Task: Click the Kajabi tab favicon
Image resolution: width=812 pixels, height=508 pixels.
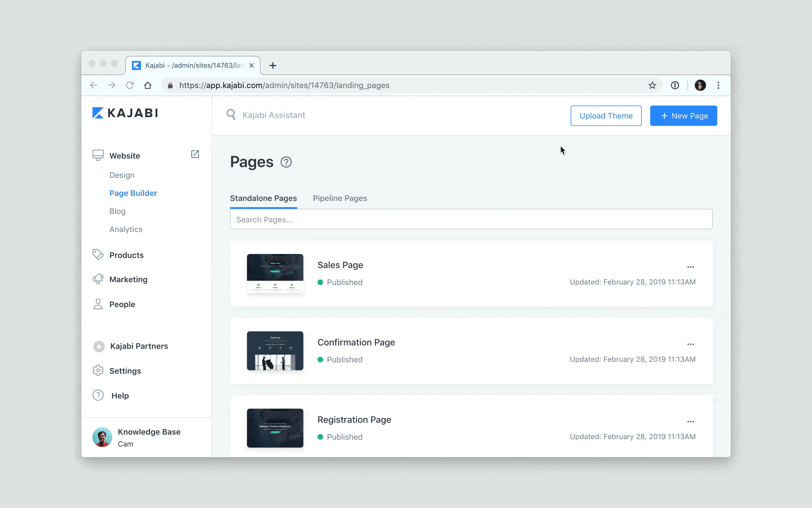Action: point(136,65)
